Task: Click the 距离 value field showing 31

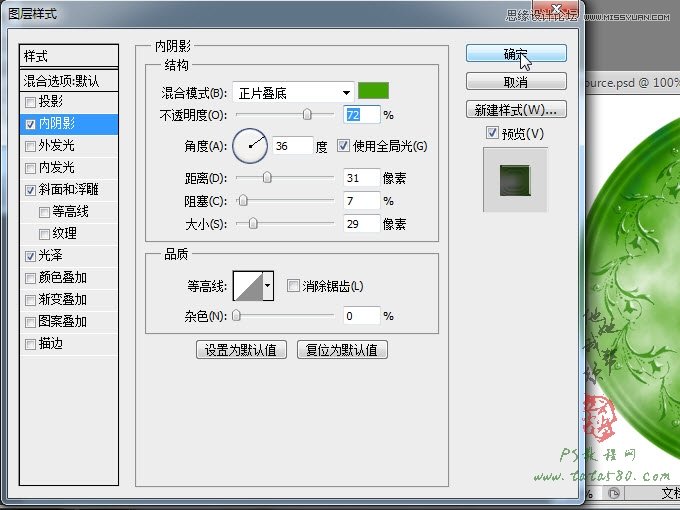Action: 362,178
